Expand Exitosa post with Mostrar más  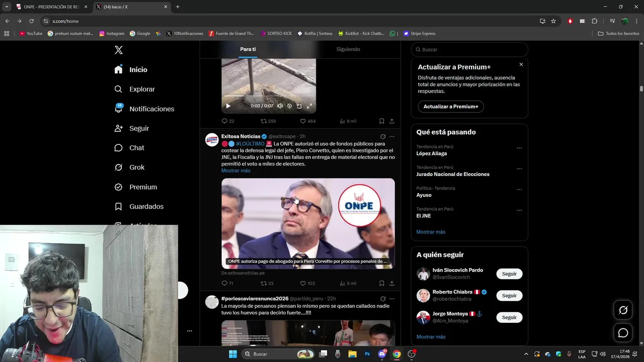235,170
